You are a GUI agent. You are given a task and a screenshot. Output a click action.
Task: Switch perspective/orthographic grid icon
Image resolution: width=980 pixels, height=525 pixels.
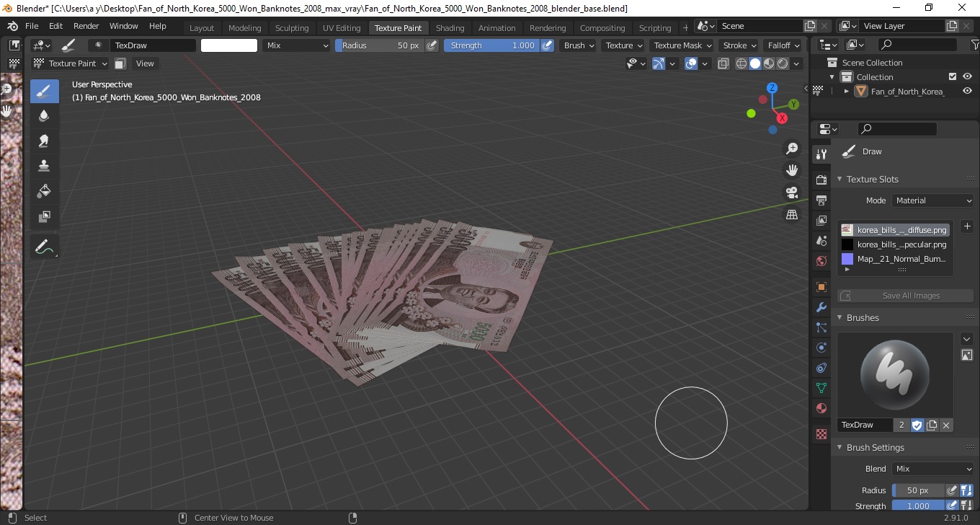(x=792, y=215)
